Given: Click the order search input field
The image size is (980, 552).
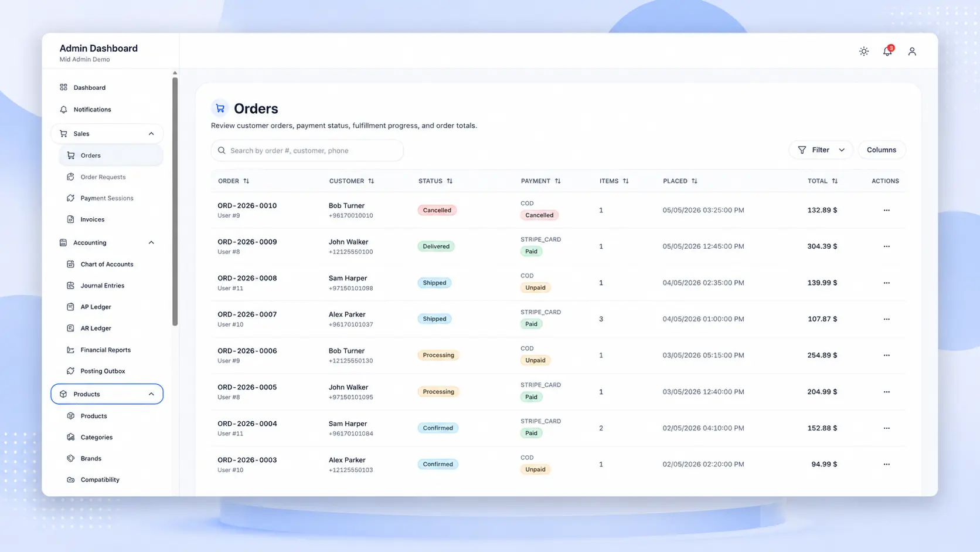Looking at the screenshot, I should (307, 151).
